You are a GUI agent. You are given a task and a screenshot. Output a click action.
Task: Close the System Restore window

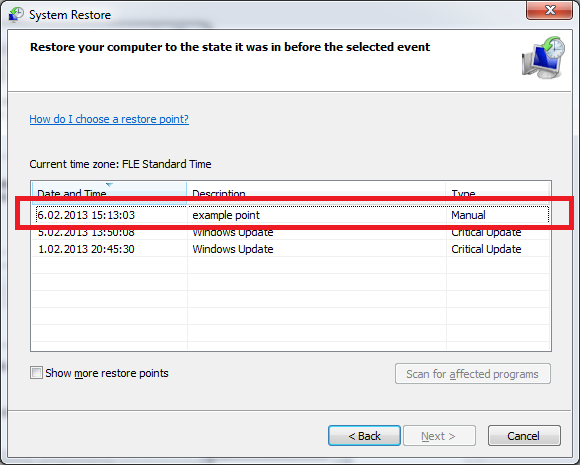(x=549, y=10)
